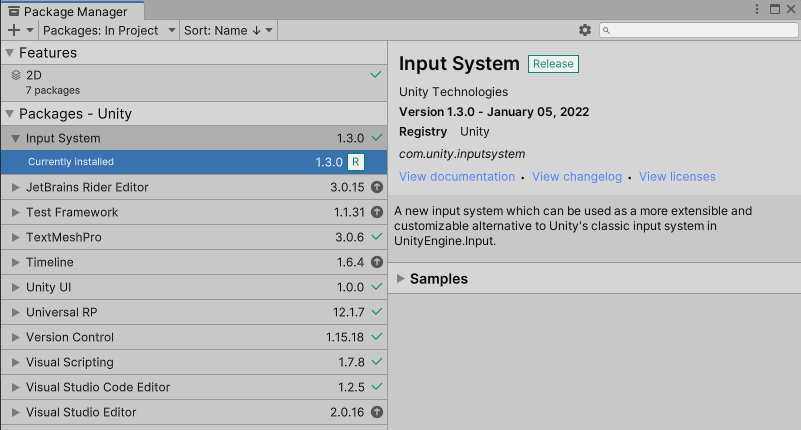Click the 2D feature installed checkmark

tap(375, 75)
